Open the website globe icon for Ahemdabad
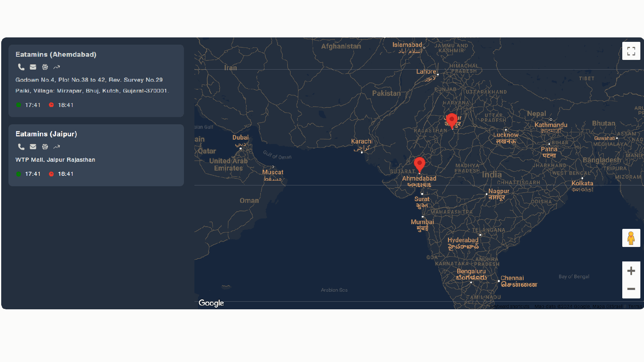 click(x=45, y=67)
